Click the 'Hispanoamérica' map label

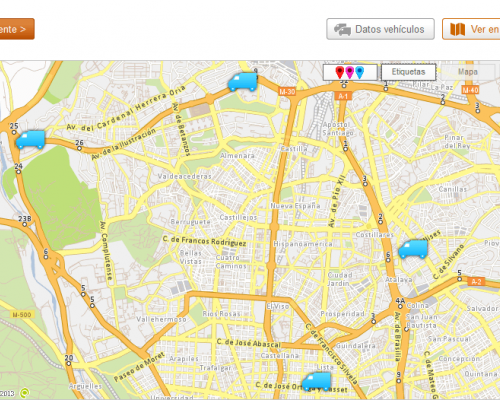(x=303, y=244)
